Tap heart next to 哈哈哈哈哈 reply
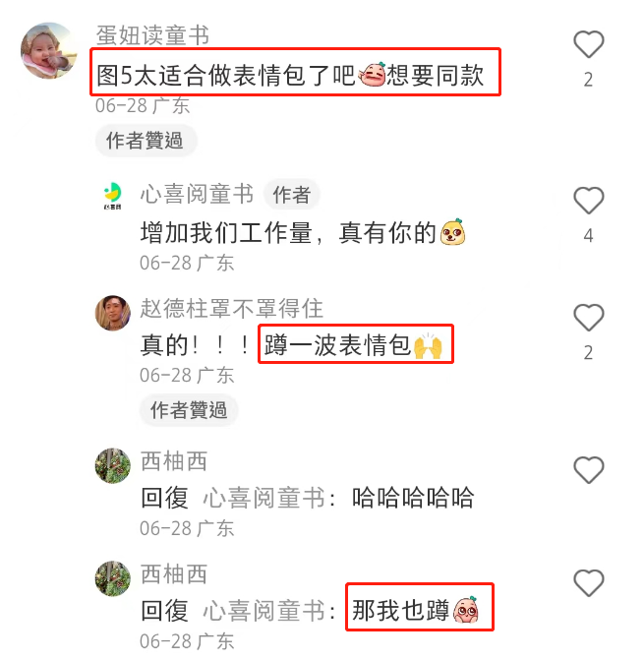644x660 pixels. point(589,470)
